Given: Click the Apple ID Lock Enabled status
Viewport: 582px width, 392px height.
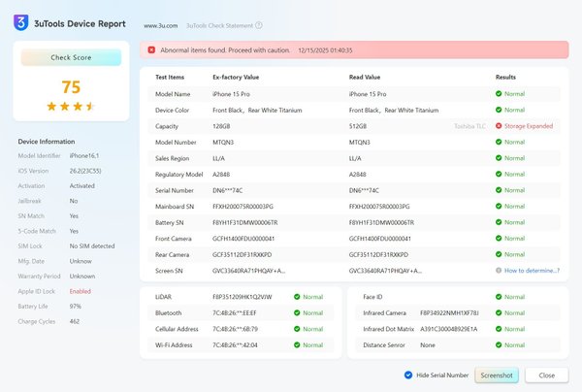Looking at the screenshot, I should pos(80,290).
